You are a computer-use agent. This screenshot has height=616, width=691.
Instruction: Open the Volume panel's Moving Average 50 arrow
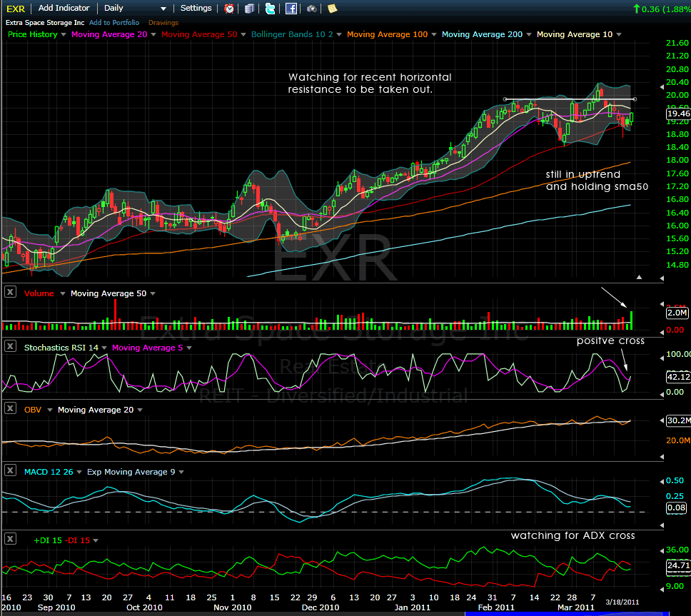pyautogui.click(x=153, y=293)
